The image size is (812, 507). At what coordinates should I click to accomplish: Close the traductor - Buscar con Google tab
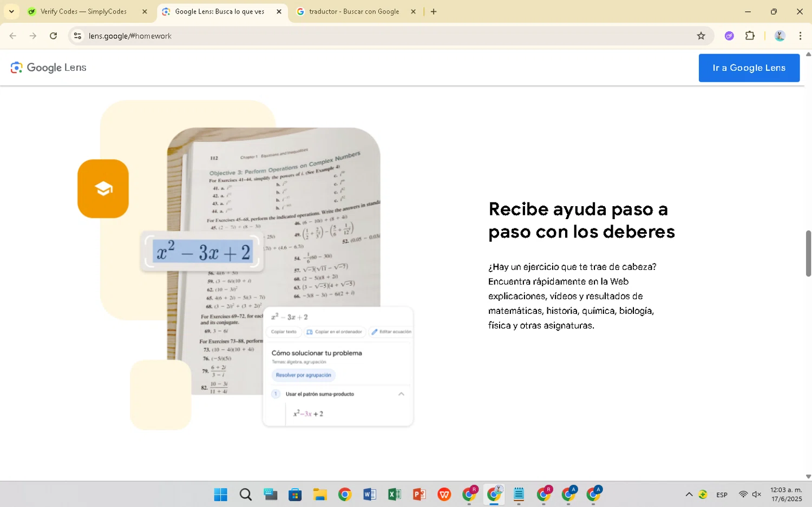pos(413,11)
